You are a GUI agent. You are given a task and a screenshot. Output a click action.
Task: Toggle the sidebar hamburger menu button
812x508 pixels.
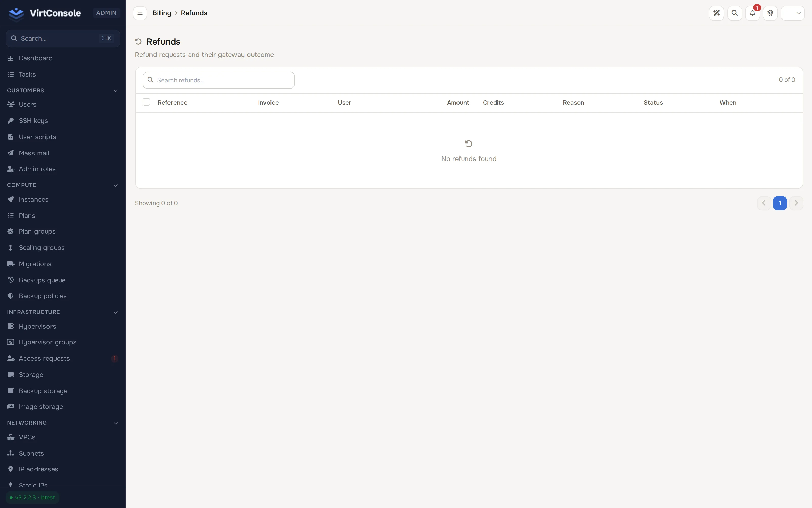pos(140,13)
